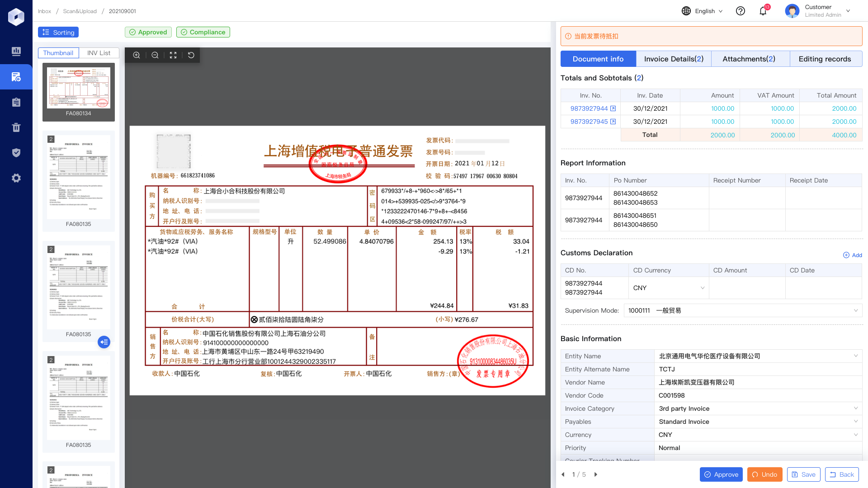
Task: Click the Compliance status tag
Action: coord(203,32)
